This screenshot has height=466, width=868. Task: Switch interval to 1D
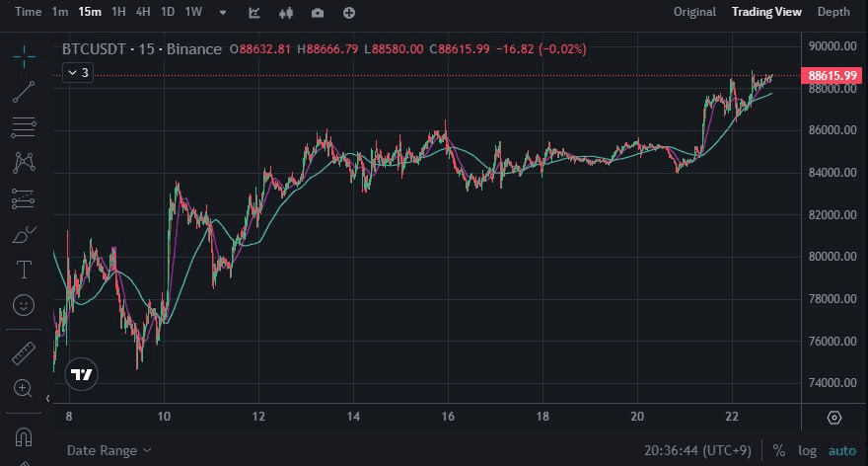click(168, 12)
